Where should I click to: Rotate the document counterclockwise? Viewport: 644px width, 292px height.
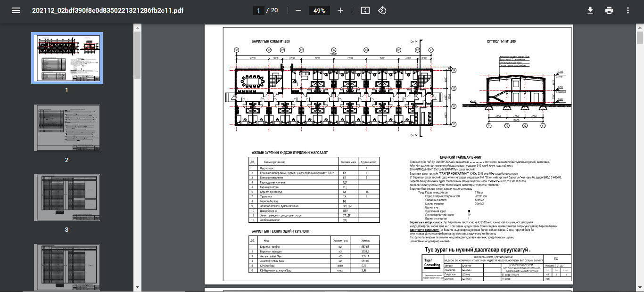tap(382, 10)
